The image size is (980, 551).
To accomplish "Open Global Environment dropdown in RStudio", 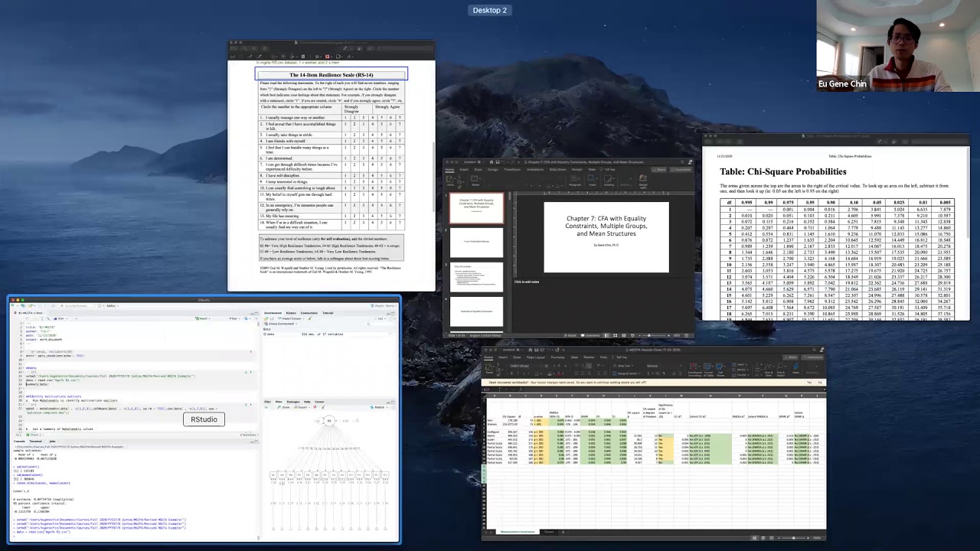I will pyautogui.click(x=279, y=324).
